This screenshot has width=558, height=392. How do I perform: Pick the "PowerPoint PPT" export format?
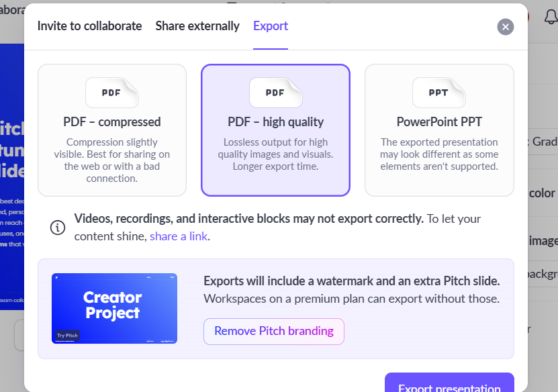pyautogui.click(x=439, y=130)
